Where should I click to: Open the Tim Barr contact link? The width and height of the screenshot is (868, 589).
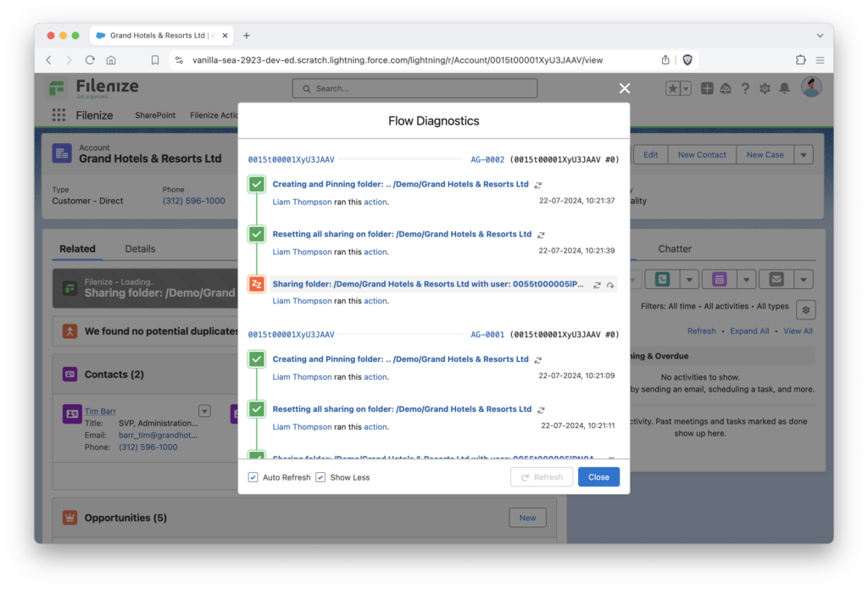click(x=100, y=411)
